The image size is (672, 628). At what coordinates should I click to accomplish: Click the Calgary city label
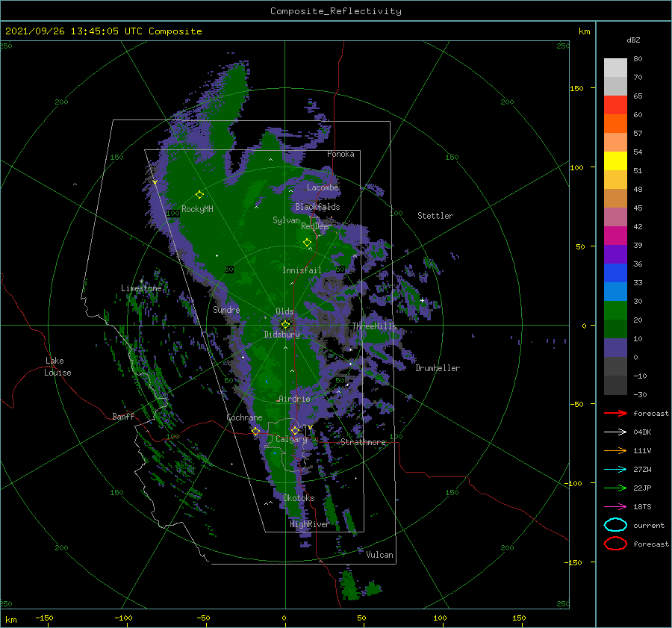(291, 439)
